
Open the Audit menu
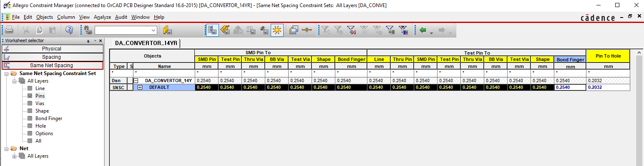121,17
